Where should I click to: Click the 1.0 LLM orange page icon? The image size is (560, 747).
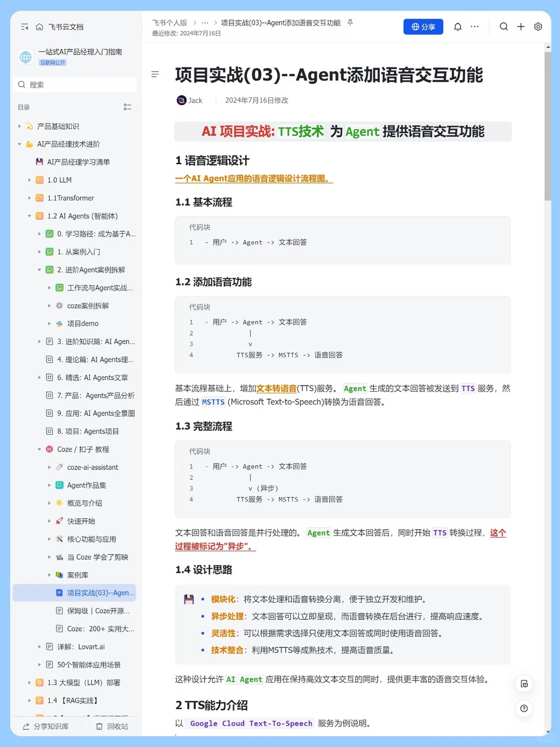click(x=39, y=180)
